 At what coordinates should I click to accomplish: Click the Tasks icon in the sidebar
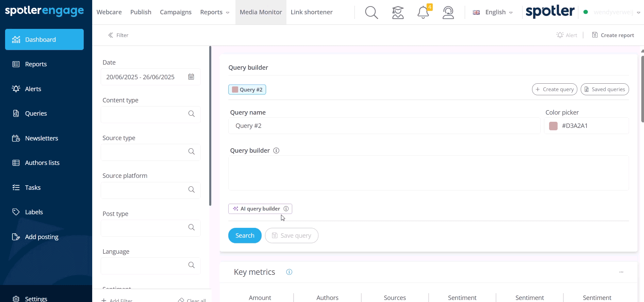16,187
